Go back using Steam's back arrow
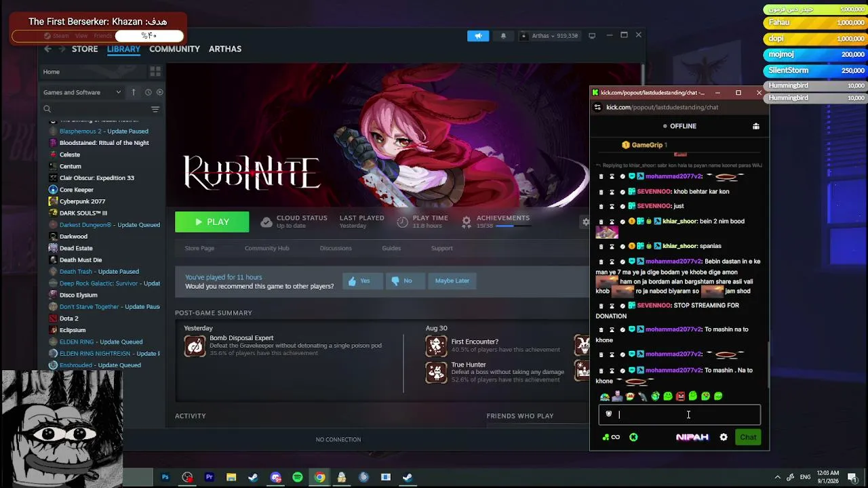Image resolution: width=868 pixels, height=488 pixels. (x=47, y=49)
